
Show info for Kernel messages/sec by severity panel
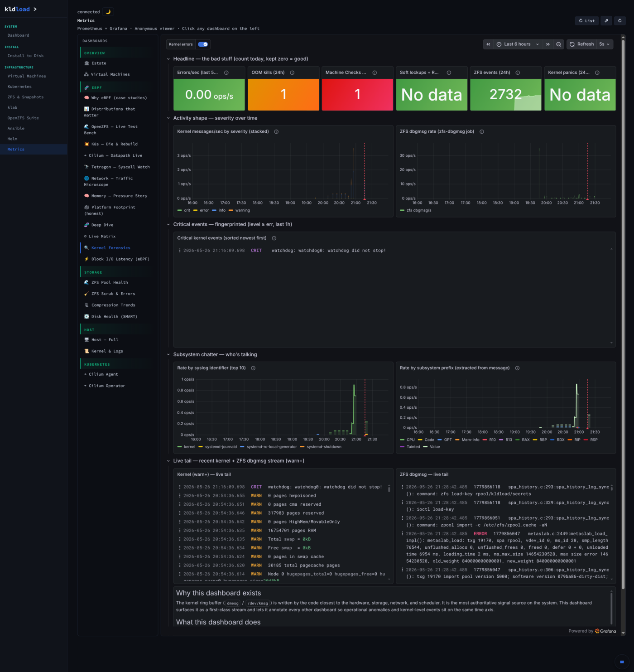(x=276, y=132)
